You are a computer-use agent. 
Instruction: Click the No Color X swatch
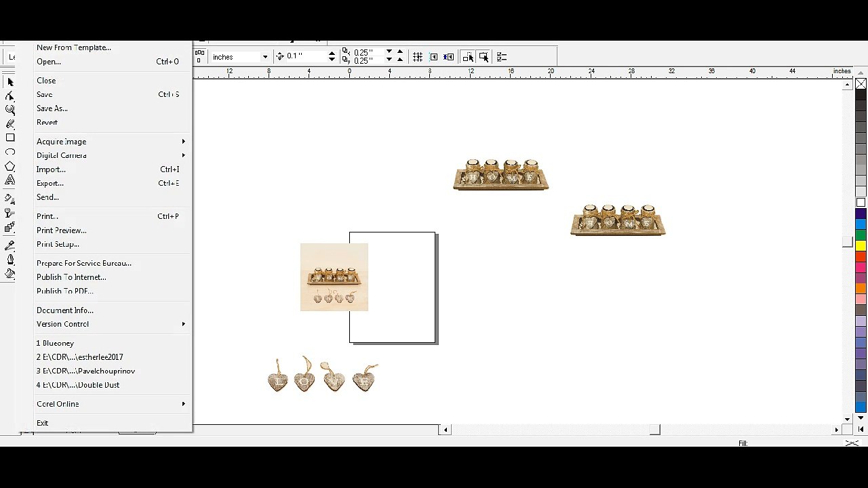point(861,84)
